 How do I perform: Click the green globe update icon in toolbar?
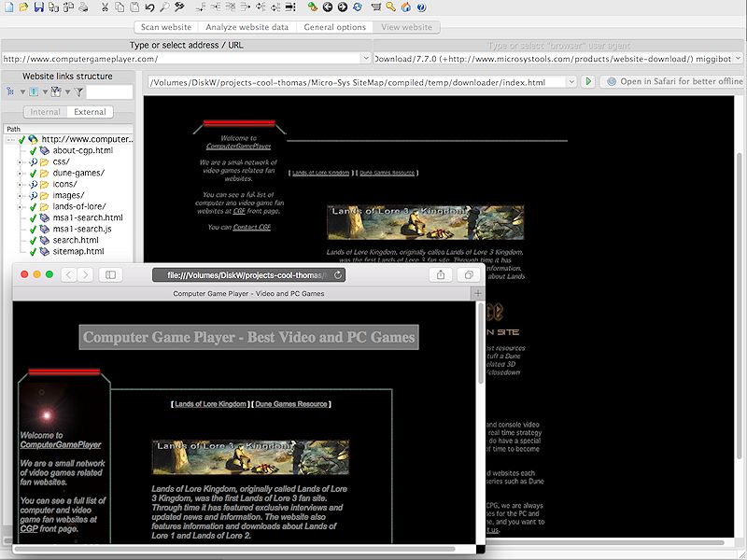pos(313,7)
